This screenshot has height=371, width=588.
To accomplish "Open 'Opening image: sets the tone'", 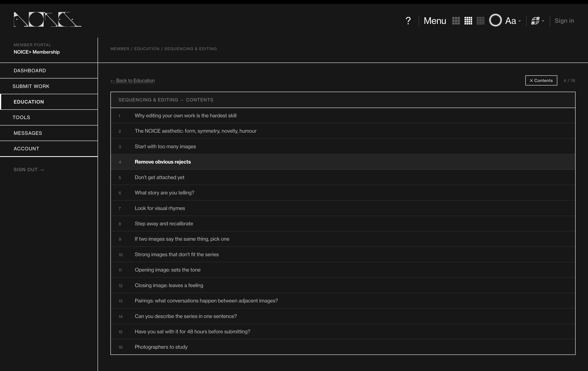I will pyautogui.click(x=343, y=270).
